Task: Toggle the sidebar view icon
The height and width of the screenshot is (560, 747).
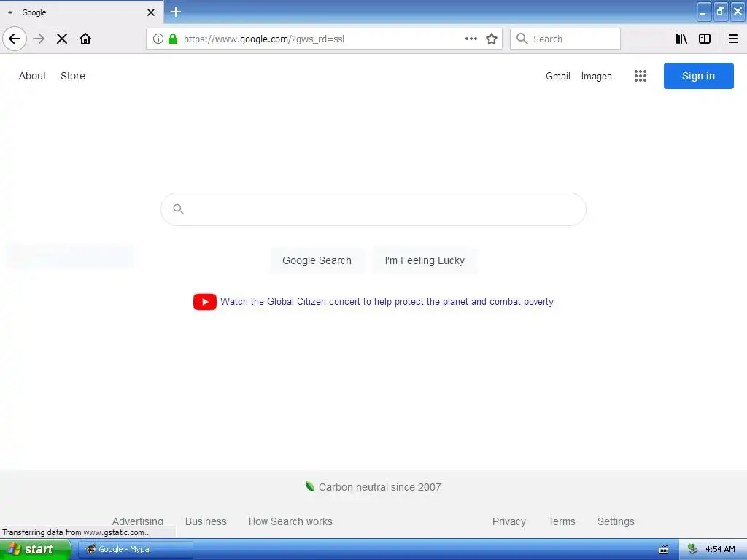Action: coord(705,39)
